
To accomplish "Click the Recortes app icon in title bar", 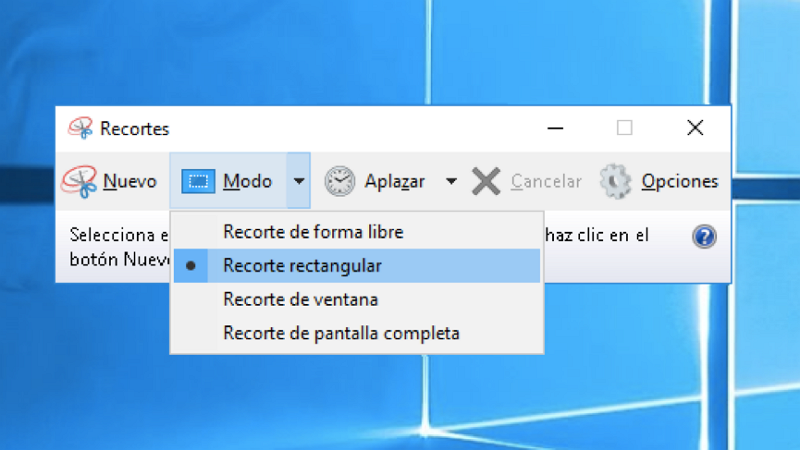I will point(80,128).
